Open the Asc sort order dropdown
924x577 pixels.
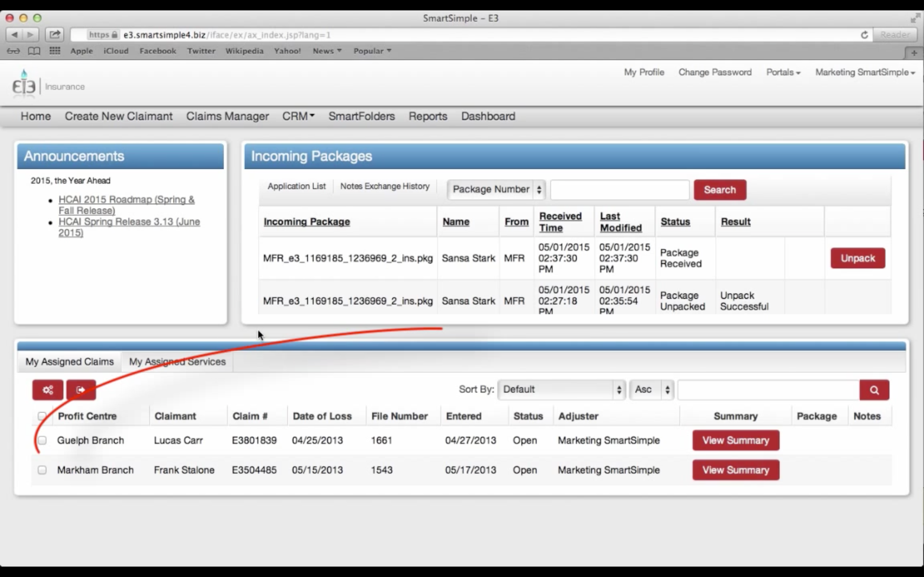651,389
